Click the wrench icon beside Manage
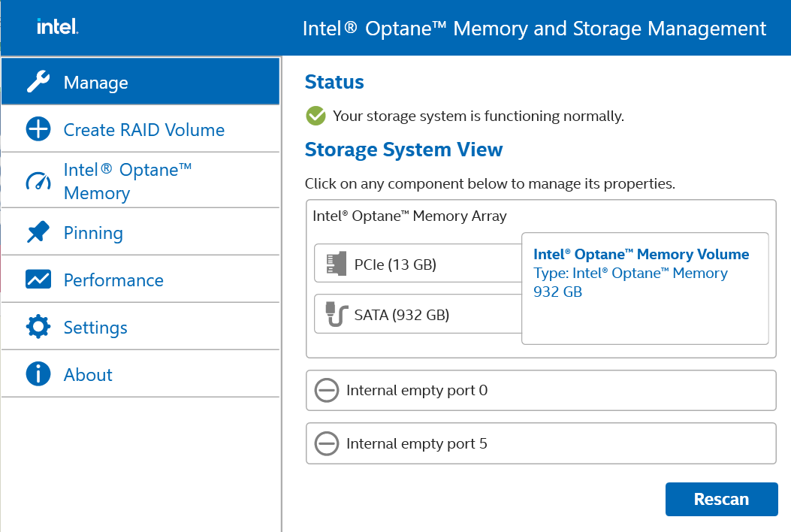The image size is (791, 532). tap(38, 82)
